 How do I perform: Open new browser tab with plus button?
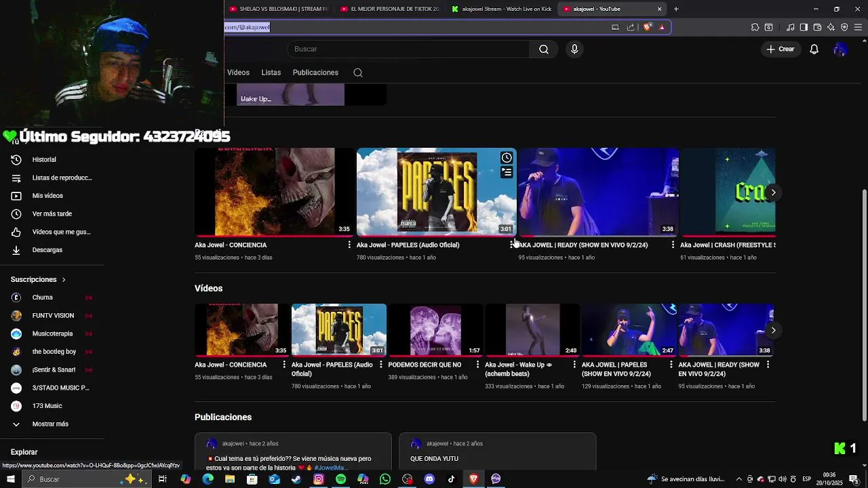676,9
